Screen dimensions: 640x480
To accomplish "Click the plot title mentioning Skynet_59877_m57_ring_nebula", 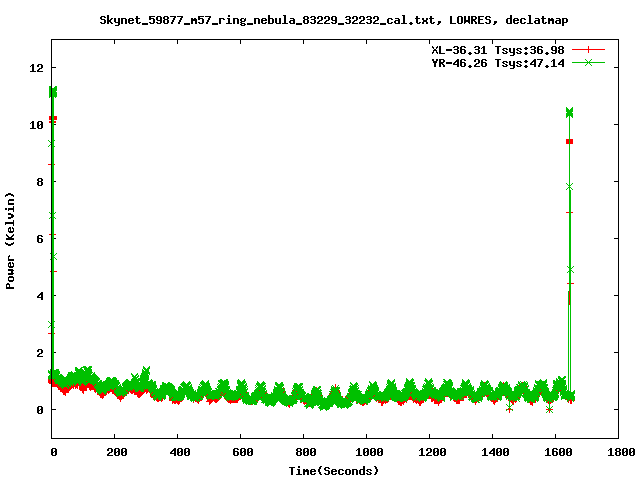I will click(x=333, y=20).
